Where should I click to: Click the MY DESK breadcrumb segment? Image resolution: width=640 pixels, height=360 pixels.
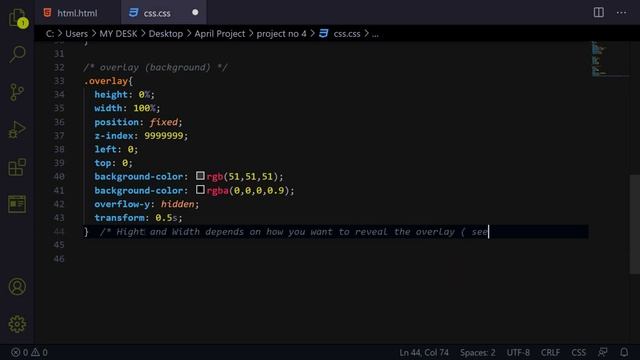click(x=118, y=34)
